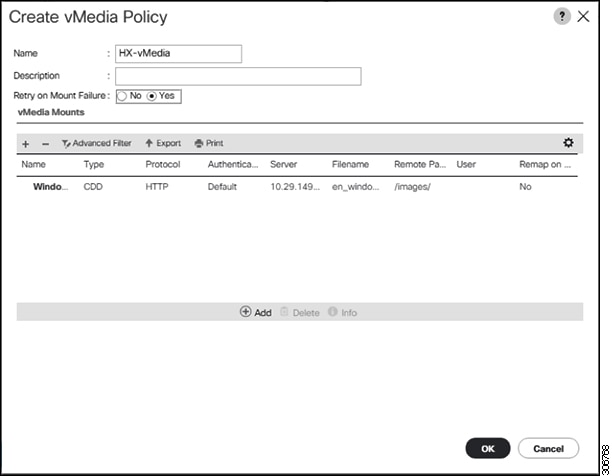Open the help question mark icon
The image size is (612, 476).
tap(562, 16)
